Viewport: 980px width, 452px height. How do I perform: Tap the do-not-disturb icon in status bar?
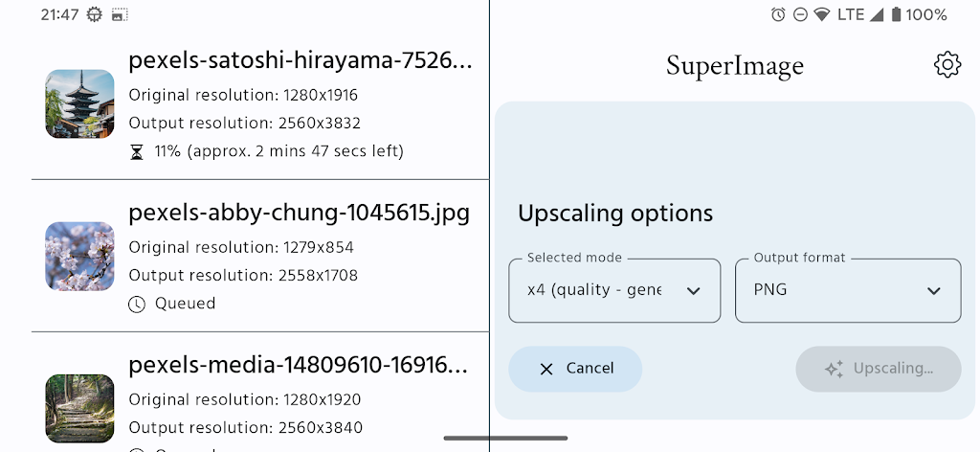[800, 14]
